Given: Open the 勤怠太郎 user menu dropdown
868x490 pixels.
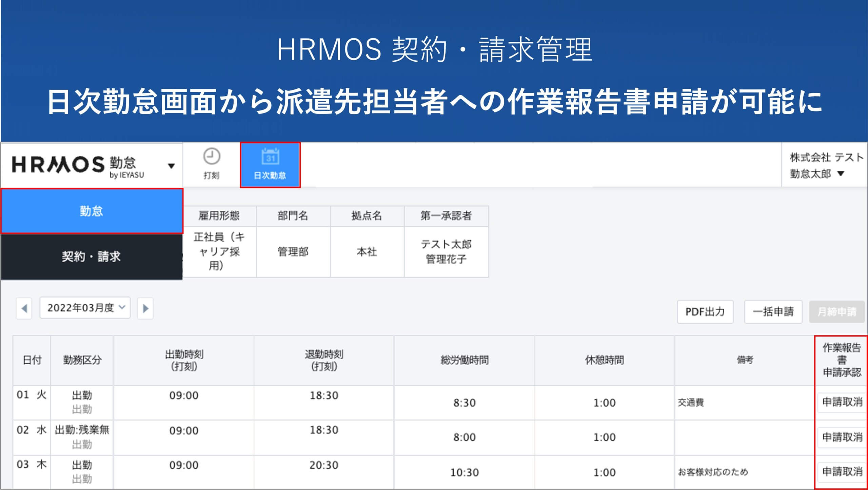Looking at the screenshot, I should pyautogui.click(x=817, y=174).
